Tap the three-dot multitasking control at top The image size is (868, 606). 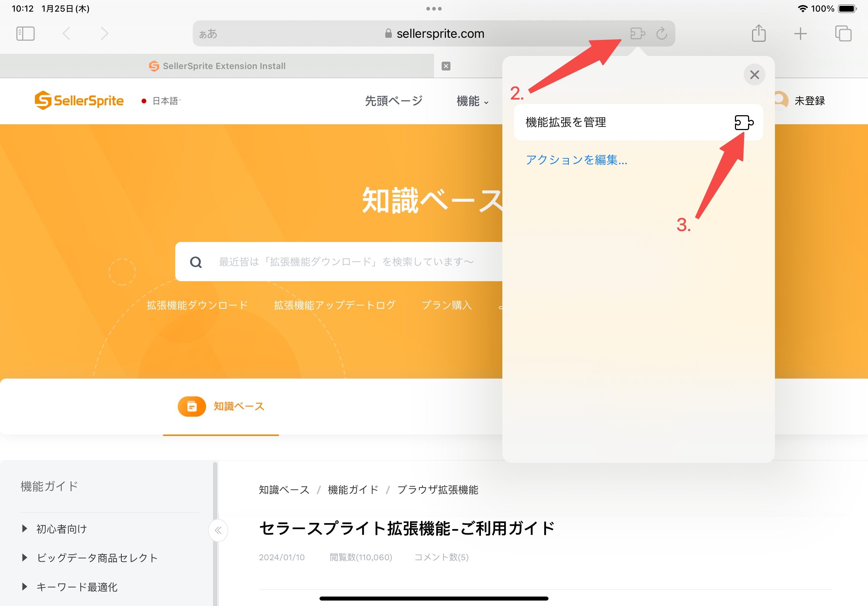(x=434, y=9)
